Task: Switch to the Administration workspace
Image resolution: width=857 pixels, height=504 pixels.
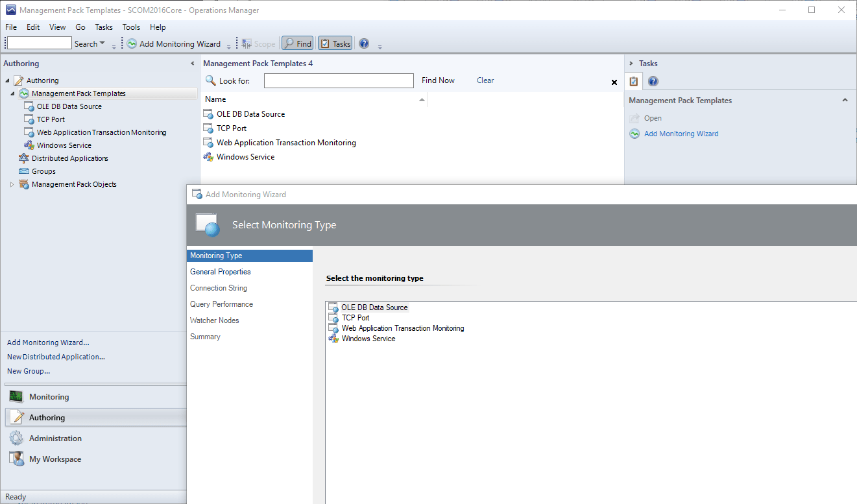Action: click(x=95, y=438)
